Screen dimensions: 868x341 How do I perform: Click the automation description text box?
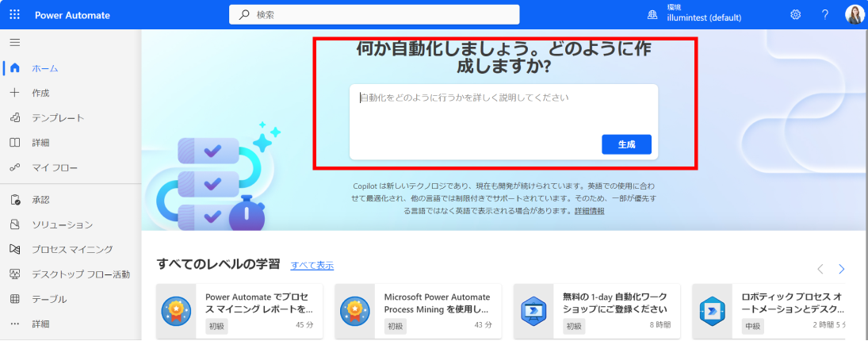coord(503,122)
